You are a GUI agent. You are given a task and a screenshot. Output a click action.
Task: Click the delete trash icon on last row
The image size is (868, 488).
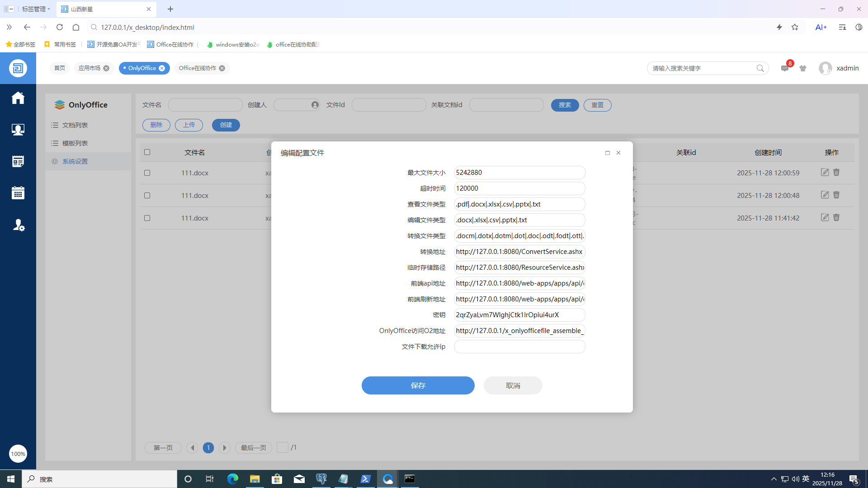point(836,217)
